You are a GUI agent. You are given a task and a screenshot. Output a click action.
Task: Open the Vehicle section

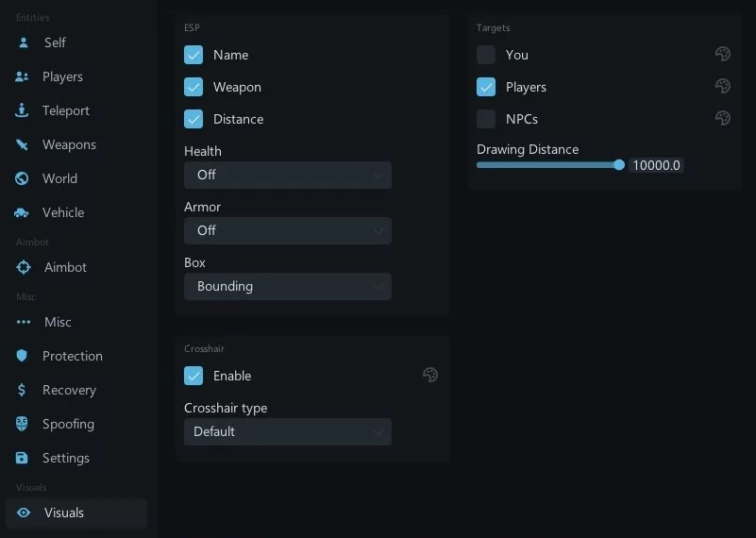[63, 212]
